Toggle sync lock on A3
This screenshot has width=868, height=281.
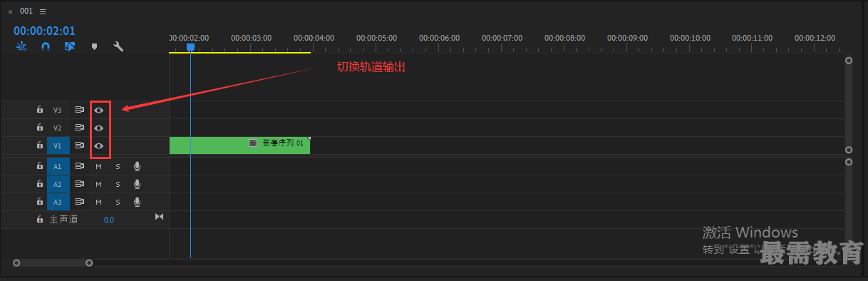[80, 202]
